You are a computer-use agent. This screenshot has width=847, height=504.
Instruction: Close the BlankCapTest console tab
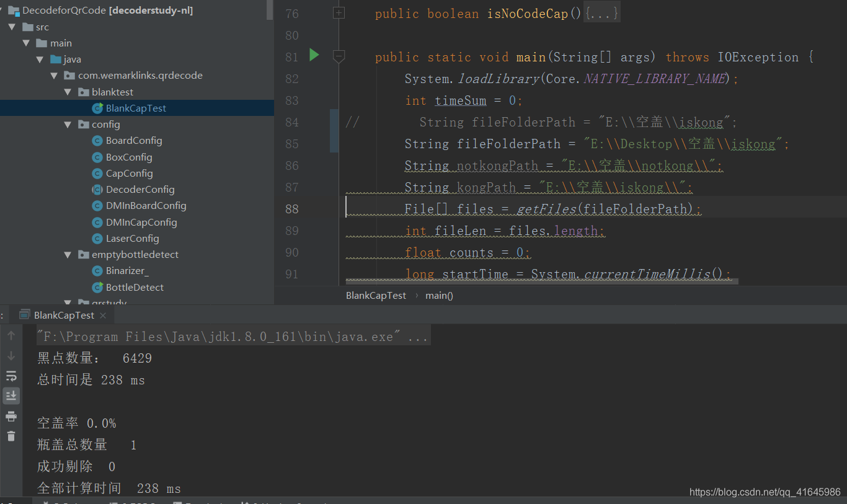tap(102, 315)
